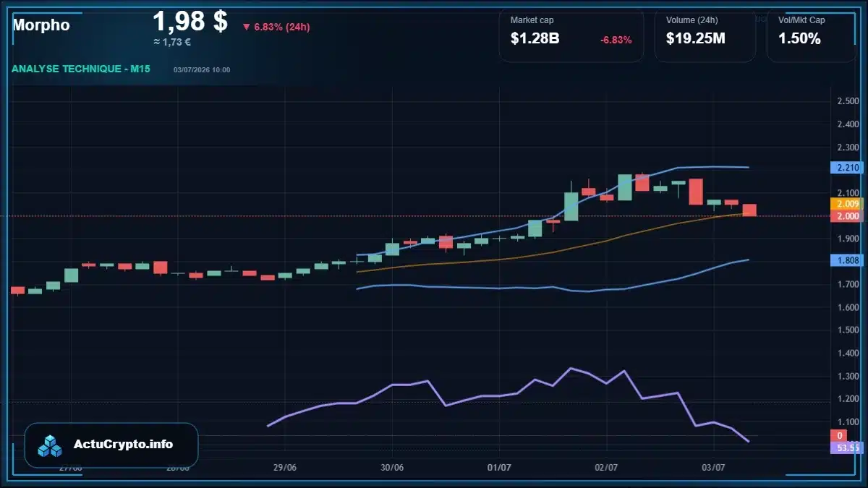Click the 30/06 date on time axis
This screenshot has width=868, height=488.
[x=392, y=467]
